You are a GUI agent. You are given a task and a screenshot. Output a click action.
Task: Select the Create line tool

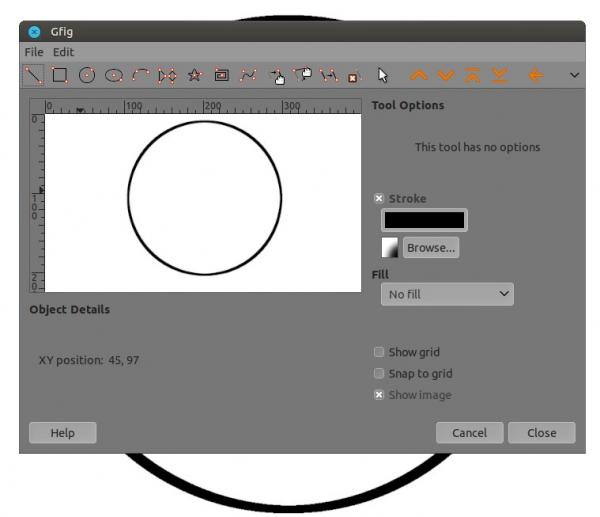click(34, 75)
